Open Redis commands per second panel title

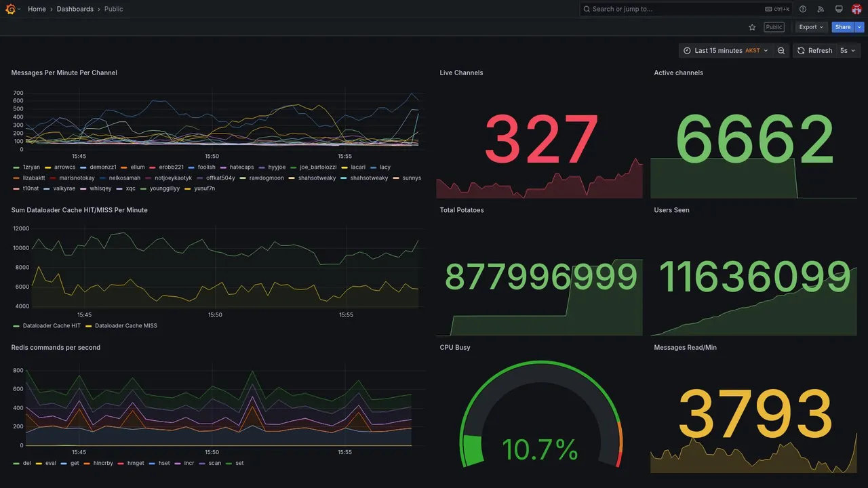[56, 348]
